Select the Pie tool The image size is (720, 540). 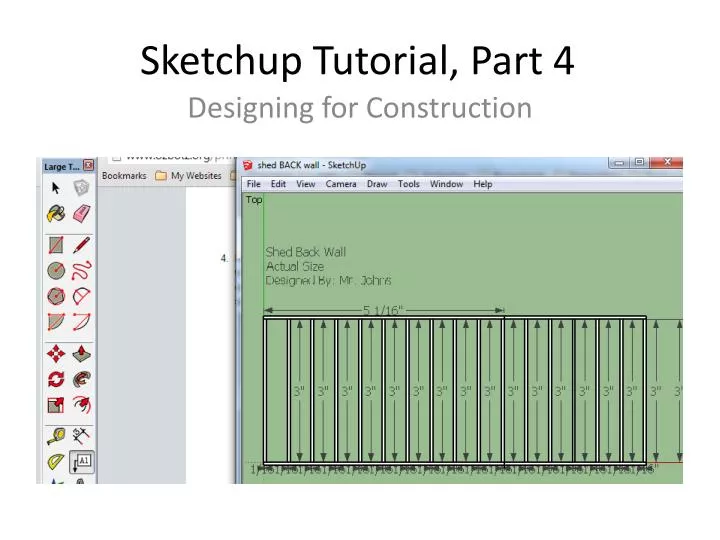56,321
